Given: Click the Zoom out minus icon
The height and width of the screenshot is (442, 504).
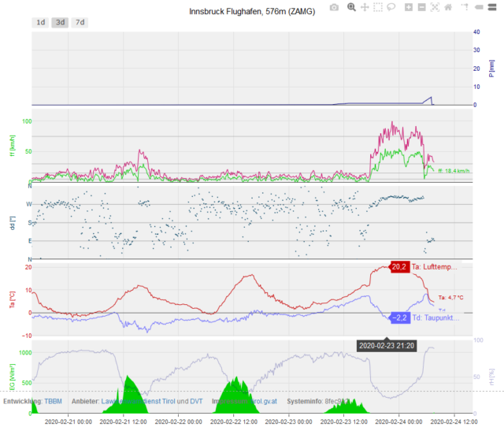Looking at the screenshot, I should click(422, 7).
